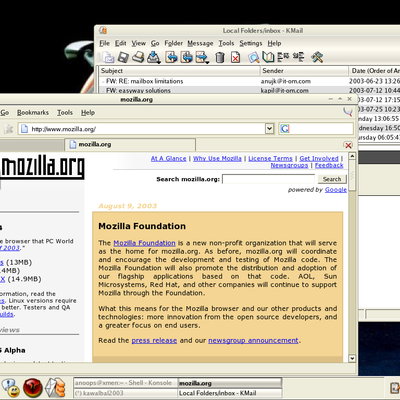Click the Save (floppy disk) icon in KMail
The image size is (400, 400).
click(x=123, y=57)
